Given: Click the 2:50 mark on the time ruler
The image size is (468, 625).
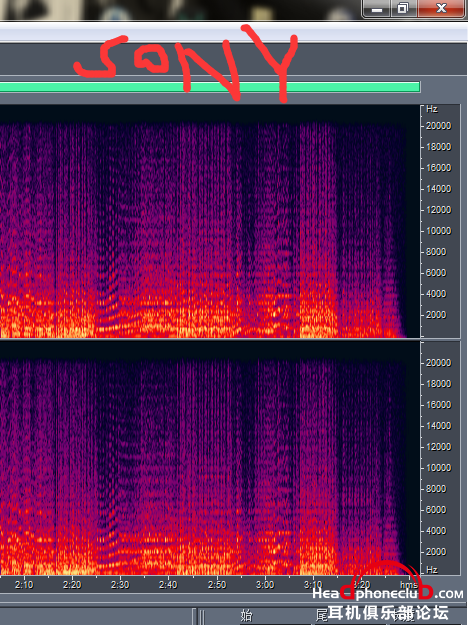Looking at the screenshot, I should [217, 585].
